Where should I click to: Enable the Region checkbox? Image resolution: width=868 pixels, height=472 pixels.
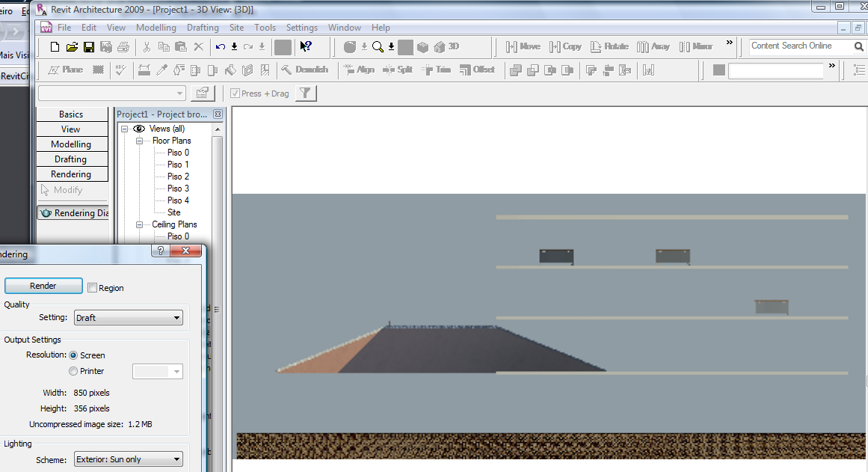point(93,288)
